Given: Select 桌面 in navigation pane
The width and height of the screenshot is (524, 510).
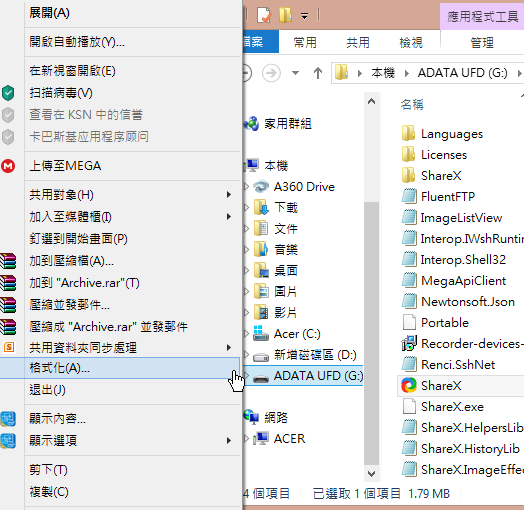Looking at the screenshot, I should pyautogui.click(x=286, y=271).
